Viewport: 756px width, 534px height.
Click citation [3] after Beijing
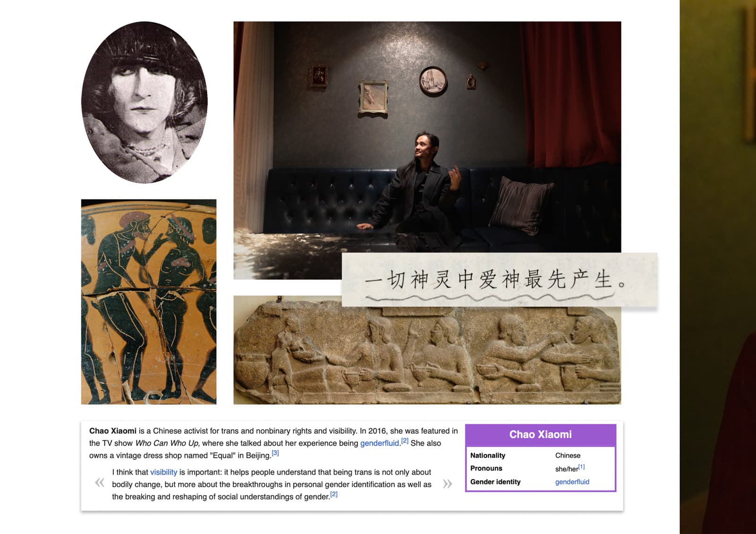[275, 453]
